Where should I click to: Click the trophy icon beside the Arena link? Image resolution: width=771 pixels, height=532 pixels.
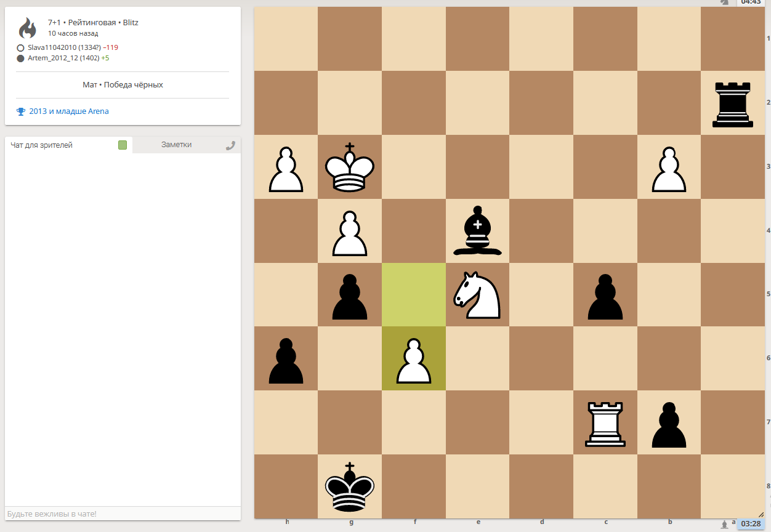click(21, 111)
